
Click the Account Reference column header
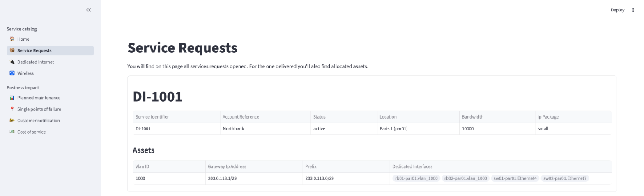click(x=265, y=117)
